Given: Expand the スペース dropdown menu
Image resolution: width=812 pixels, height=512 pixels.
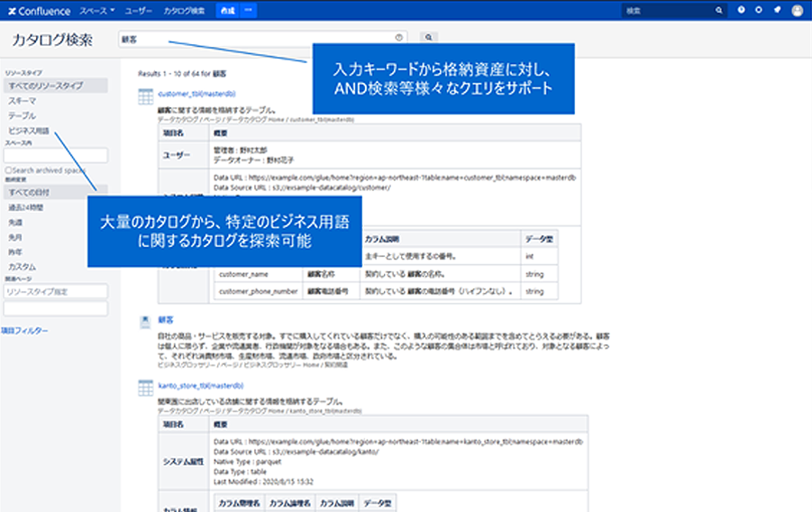Looking at the screenshot, I should tap(97, 10).
